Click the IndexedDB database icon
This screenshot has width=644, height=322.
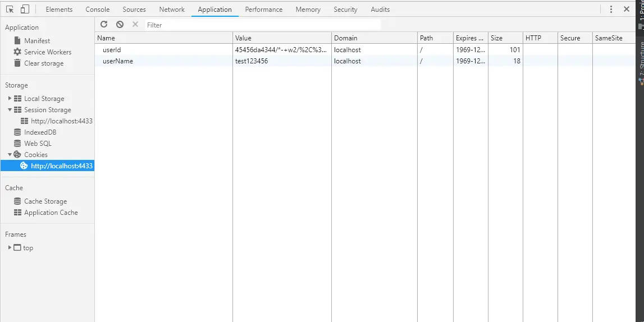click(17, 132)
